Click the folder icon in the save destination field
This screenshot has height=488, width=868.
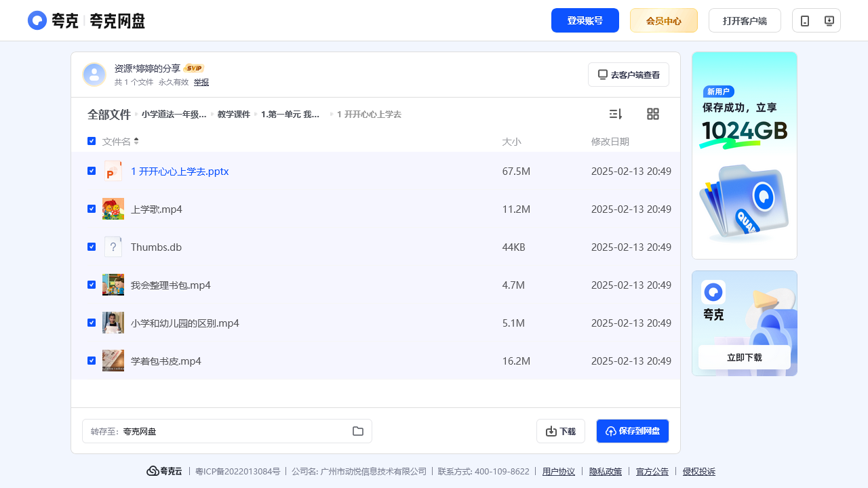[358, 431]
